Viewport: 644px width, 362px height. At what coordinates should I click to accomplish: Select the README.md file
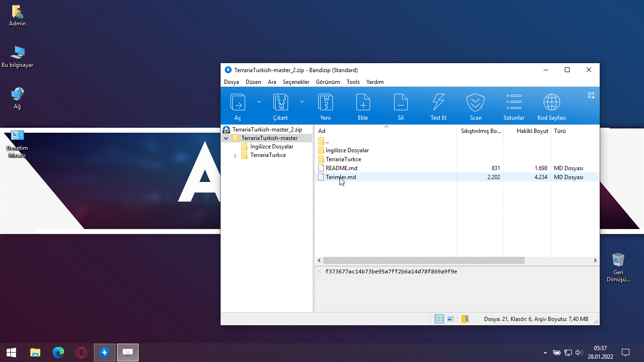tap(338, 168)
